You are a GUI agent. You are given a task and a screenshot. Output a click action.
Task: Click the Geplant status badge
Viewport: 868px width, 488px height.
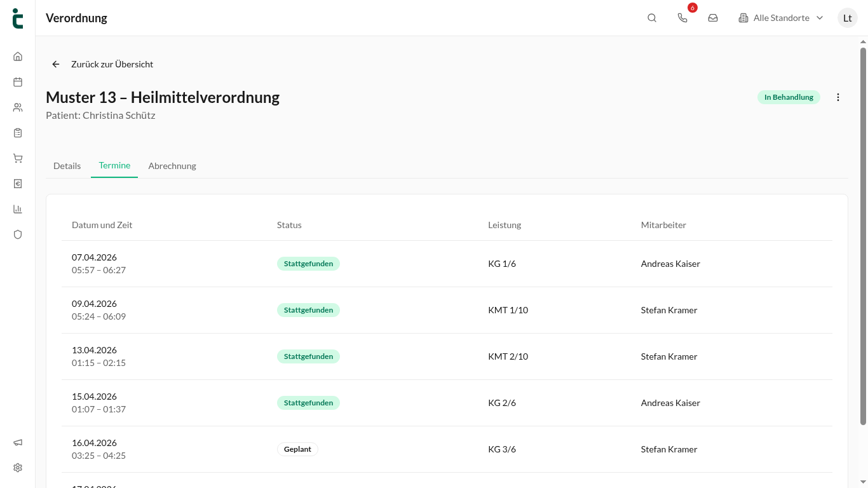[297, 449]
